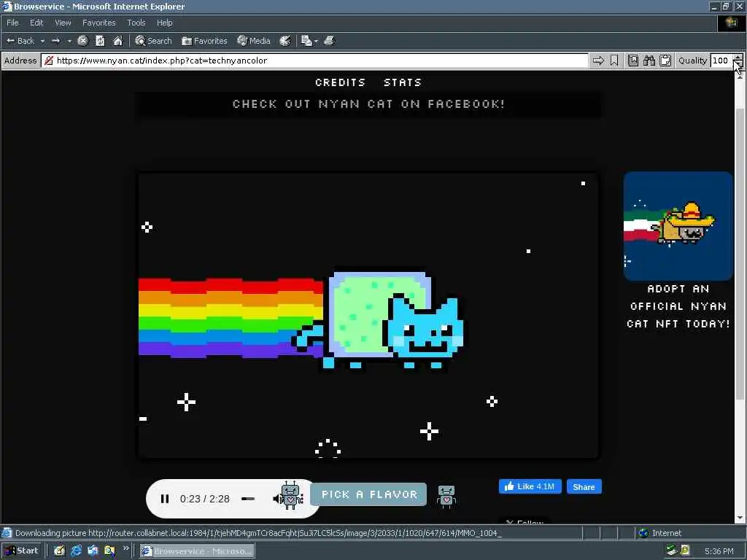
Task: Click the audio progress bar
Action: pyautogui.click(x=248, y=499)
